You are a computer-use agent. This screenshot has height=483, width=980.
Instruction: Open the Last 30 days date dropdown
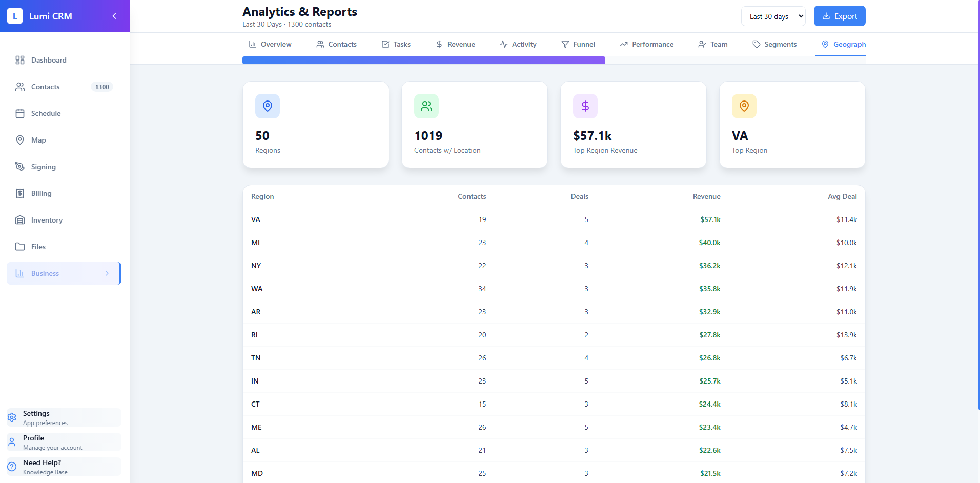click(773, 16)
